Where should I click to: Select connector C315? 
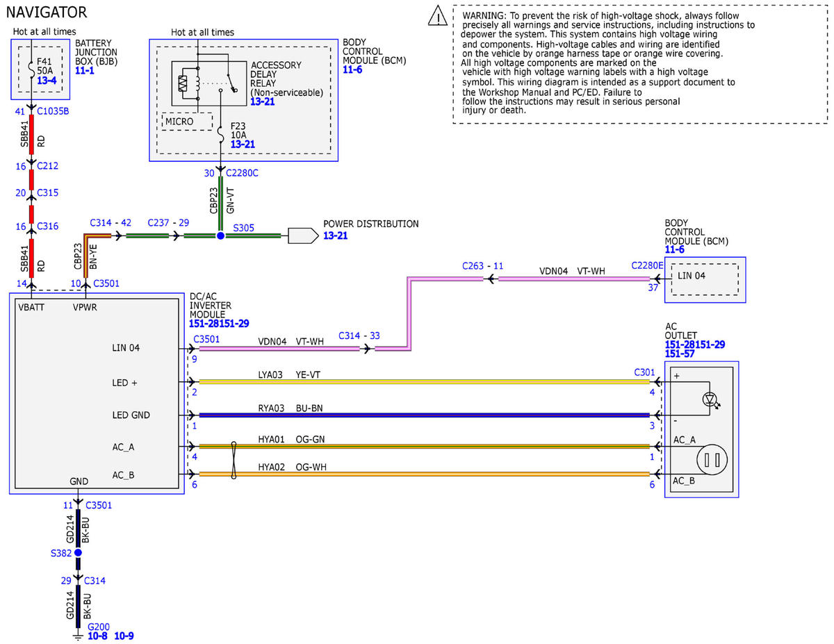tap(47, 193)
